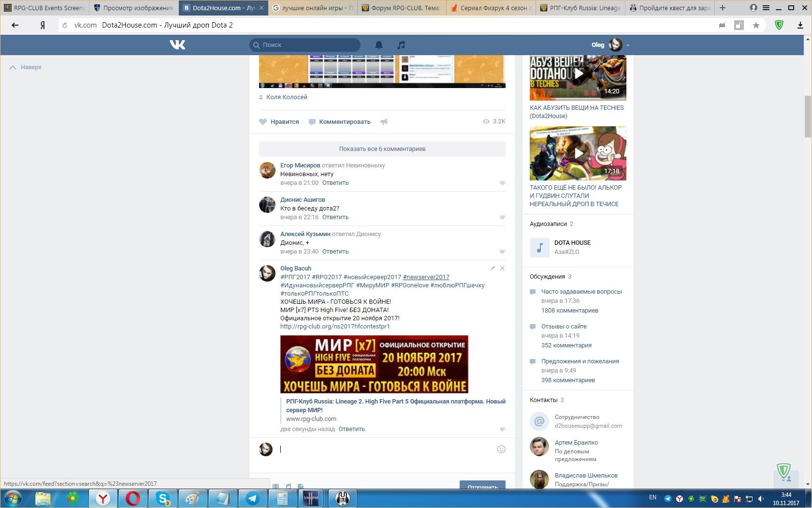The width and height of the screenshot is (812, 508).
Task: Open Skype from taskbar
Action: 162,498
